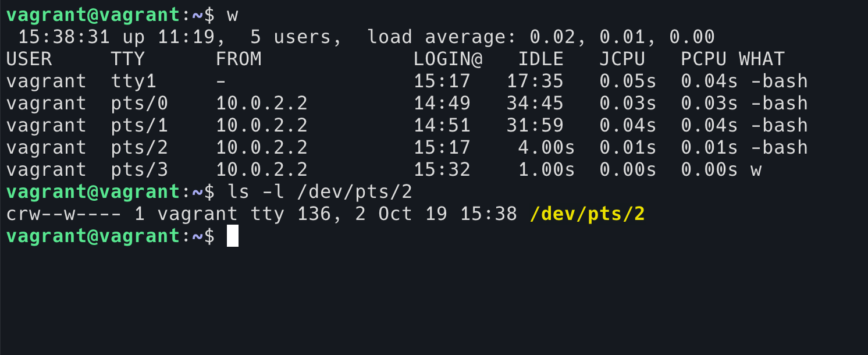
Task: Click the crw--w---- permissions string
Action: [64, 214]
